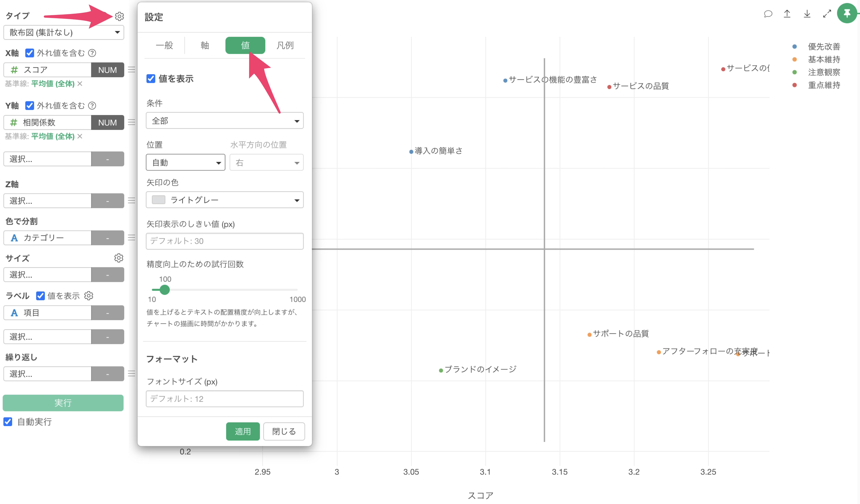Open chart type settings gear icon
Image resolution: width=860 pixels, height=504 pixels.
119,16
